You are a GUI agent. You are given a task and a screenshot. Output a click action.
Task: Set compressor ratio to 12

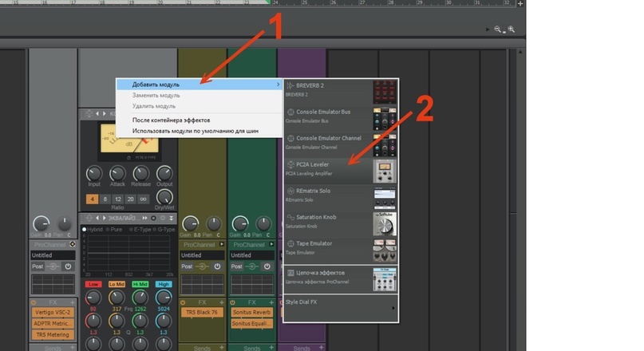point(118,199)
